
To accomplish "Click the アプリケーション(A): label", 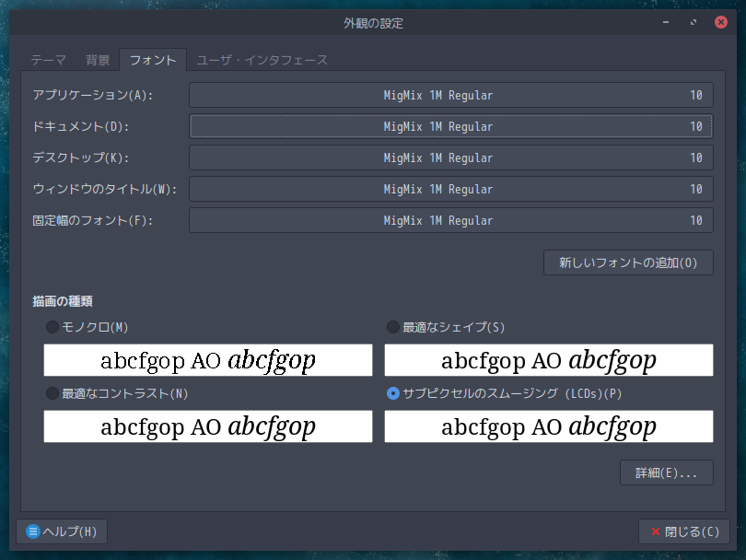I will coord(93,95).
